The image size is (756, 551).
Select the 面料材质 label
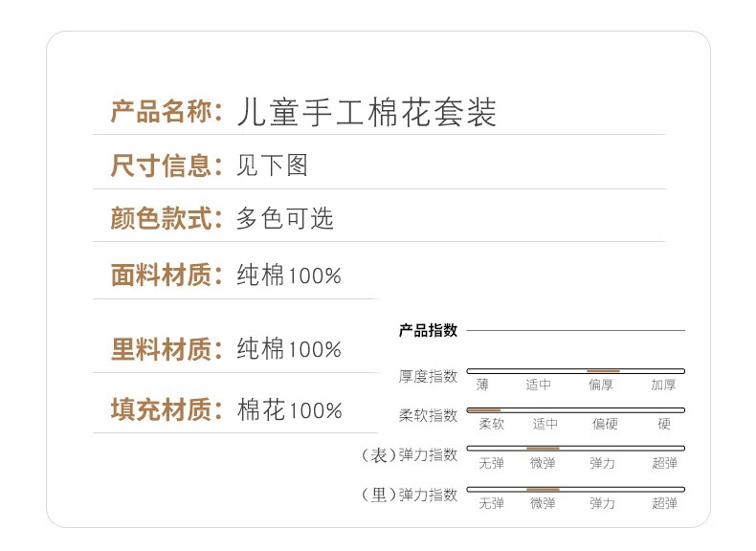161,275
